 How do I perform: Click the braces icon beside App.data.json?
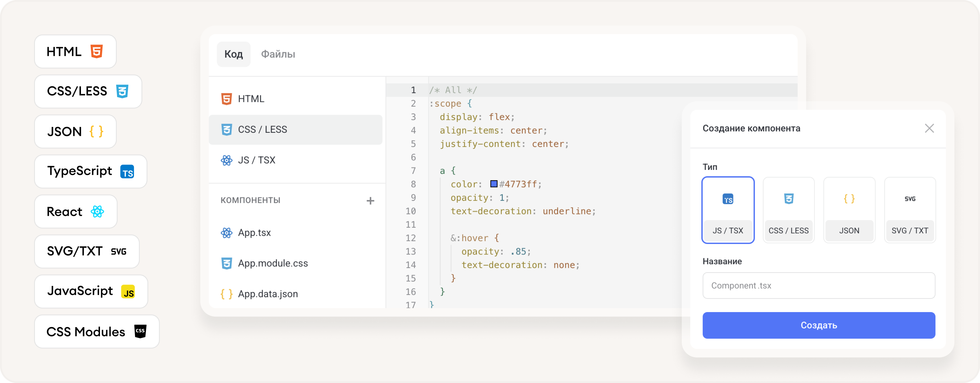tap(227, 294)
